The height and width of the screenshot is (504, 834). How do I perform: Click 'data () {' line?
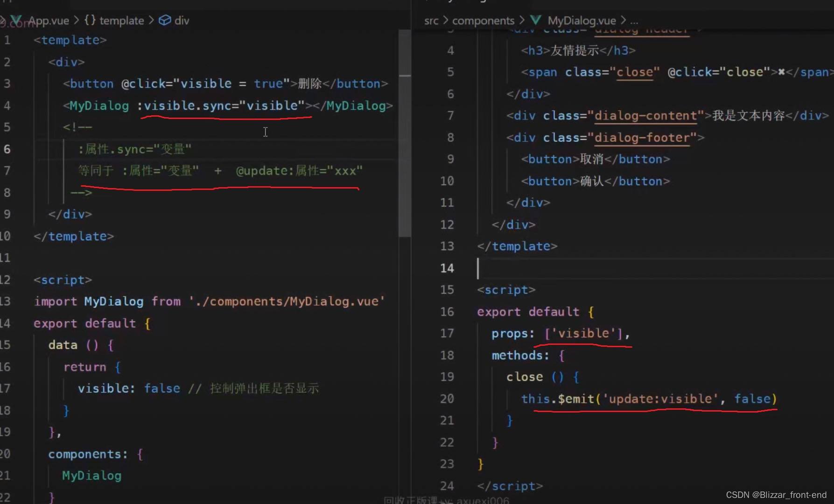[81, 345]
